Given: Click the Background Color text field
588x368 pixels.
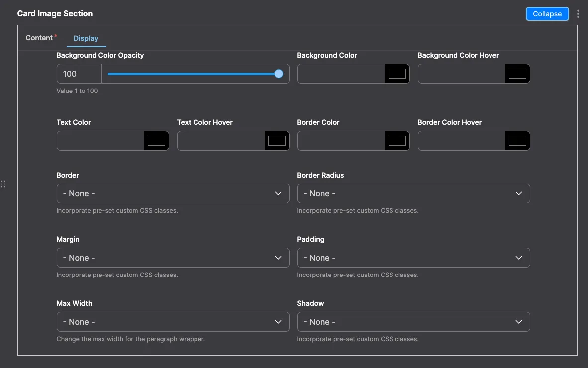Looking at the screenshot, I should (x=341, y=74).
